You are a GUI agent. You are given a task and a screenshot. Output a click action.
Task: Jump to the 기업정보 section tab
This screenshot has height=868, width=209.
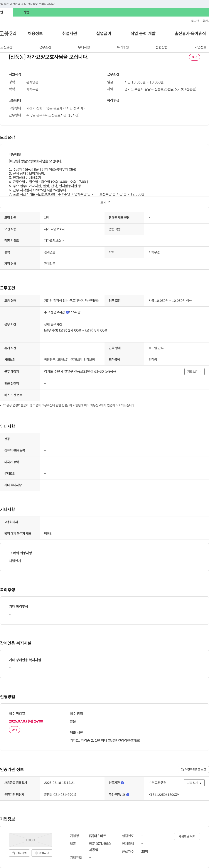[200, 47]
